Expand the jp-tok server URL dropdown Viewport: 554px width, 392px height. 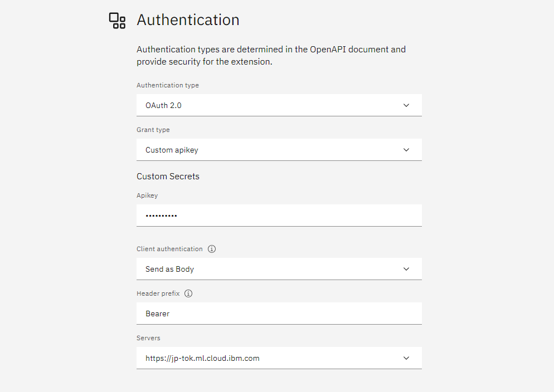(x=279, y=358)
